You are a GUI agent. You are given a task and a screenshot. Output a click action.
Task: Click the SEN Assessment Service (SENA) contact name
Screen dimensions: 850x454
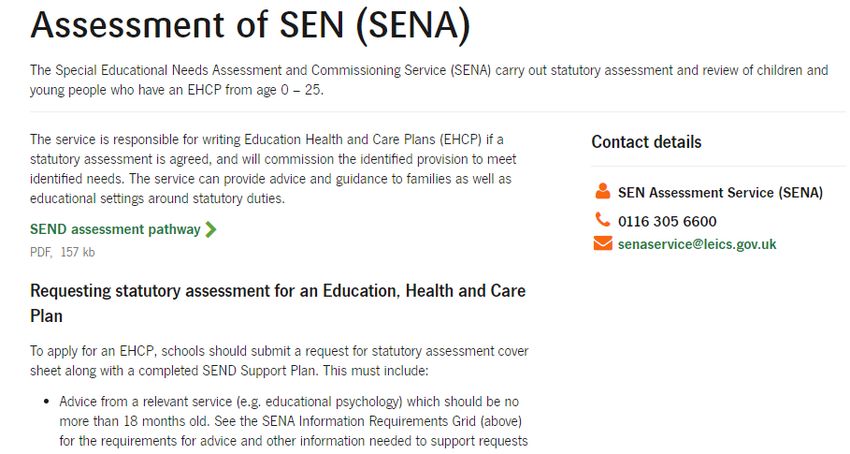[720, 193]
